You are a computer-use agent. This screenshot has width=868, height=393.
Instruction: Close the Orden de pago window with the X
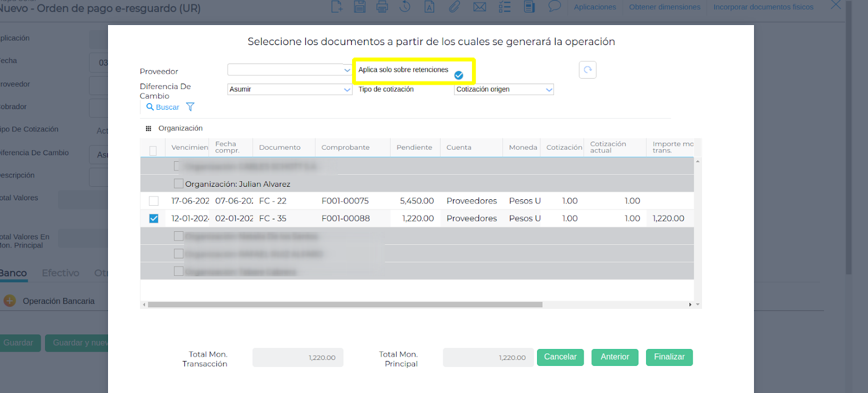click(836, 5)
